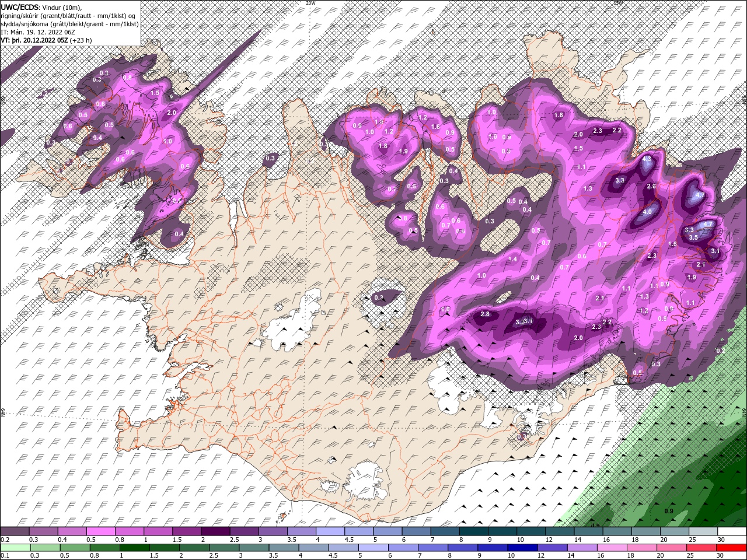Viewport: 747px width, 560px height.
Task: Click the dark blue 10 swatch in bottom legend
Action: click(x=521, y=548)
